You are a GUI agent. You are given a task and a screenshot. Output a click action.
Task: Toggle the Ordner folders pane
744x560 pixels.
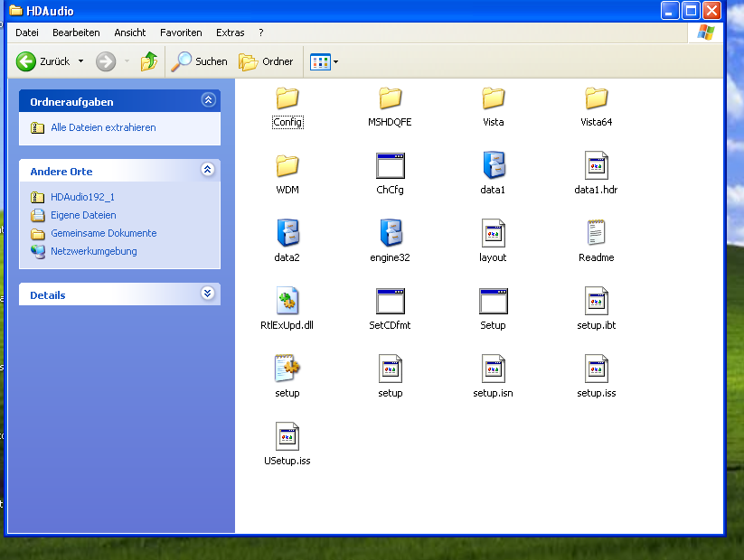coord(266,61)
